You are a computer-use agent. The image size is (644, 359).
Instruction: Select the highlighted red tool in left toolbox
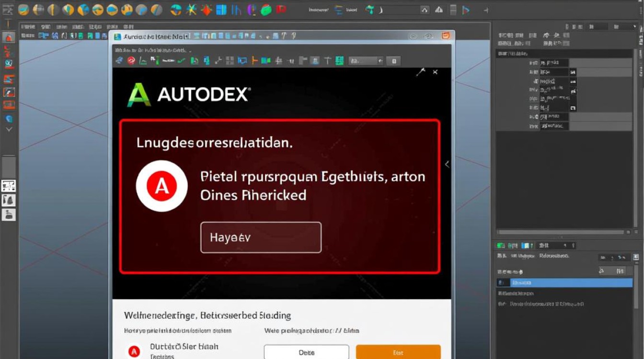click(8, 37)
